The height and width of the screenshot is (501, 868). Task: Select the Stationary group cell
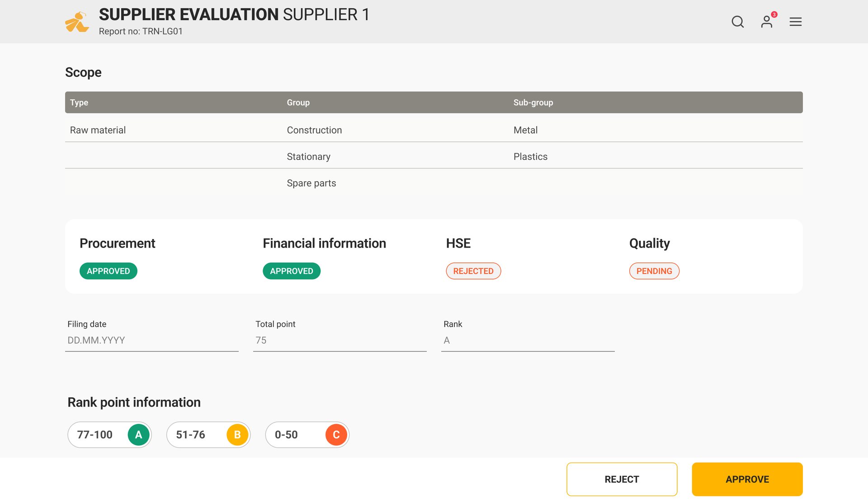(308, 157)
